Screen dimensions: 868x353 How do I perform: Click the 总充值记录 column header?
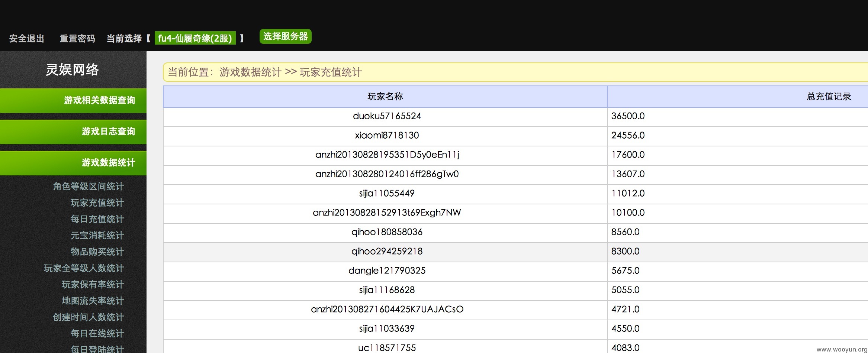coord(829,97)
